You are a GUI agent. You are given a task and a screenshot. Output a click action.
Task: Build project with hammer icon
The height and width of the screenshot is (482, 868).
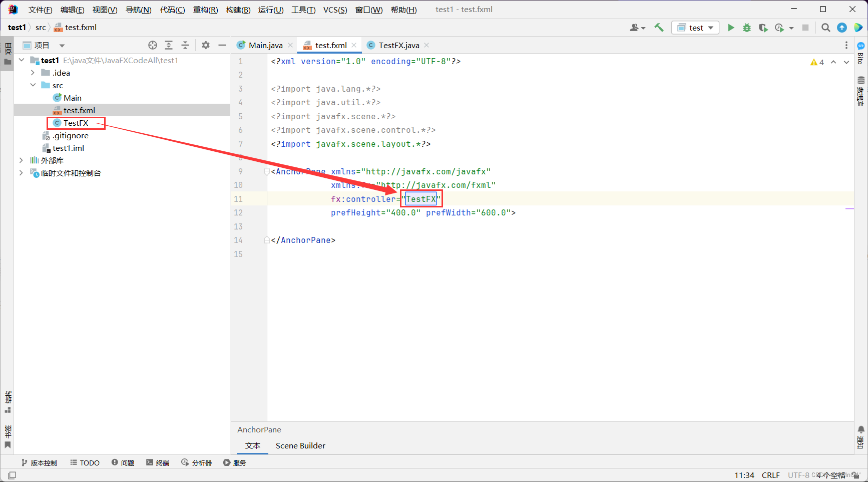659,28
